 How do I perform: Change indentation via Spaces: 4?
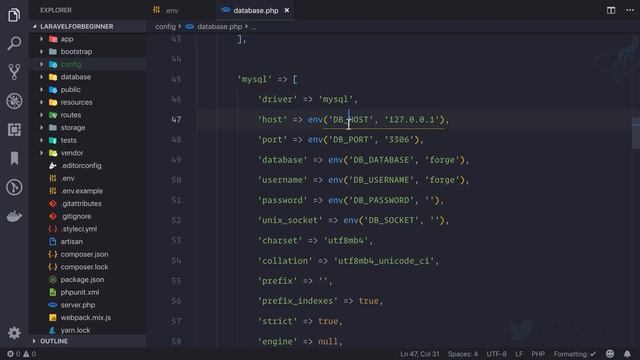click(462, 354)
